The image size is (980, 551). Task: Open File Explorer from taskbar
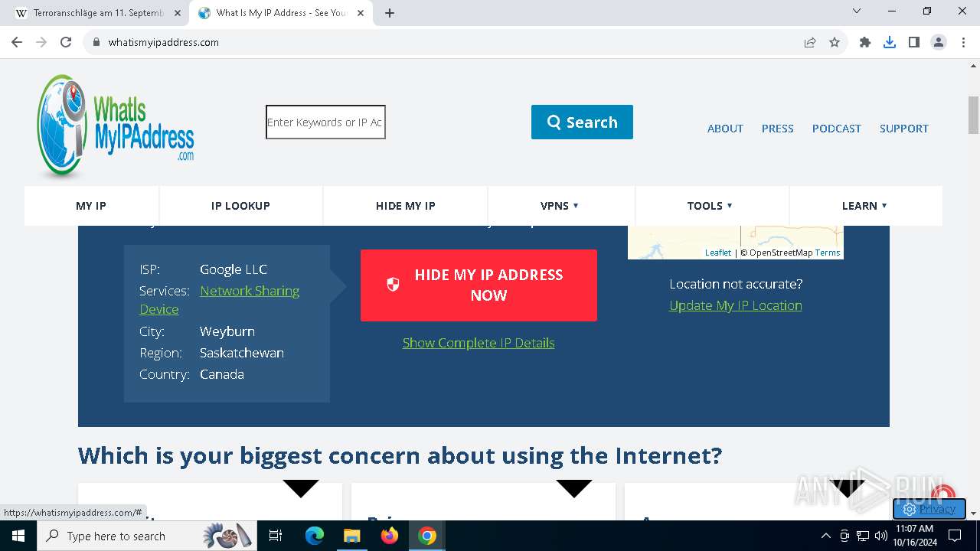coord(352,536)
